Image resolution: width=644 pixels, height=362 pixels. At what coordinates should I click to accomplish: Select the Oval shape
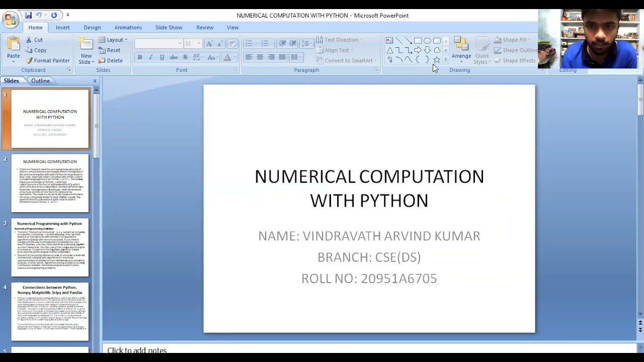point(427,41)
